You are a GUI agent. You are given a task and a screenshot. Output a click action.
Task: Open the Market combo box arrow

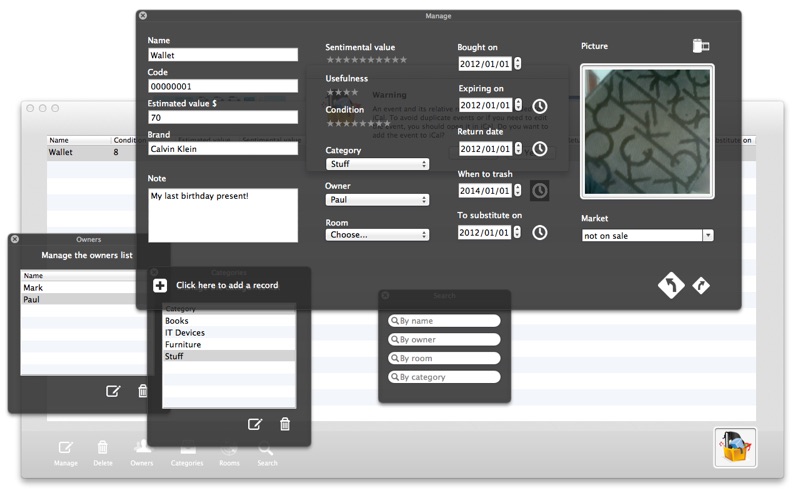[708, 235]
